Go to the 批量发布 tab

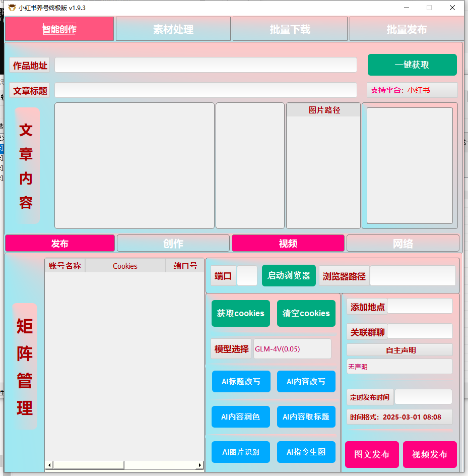[x=406, y=29]
